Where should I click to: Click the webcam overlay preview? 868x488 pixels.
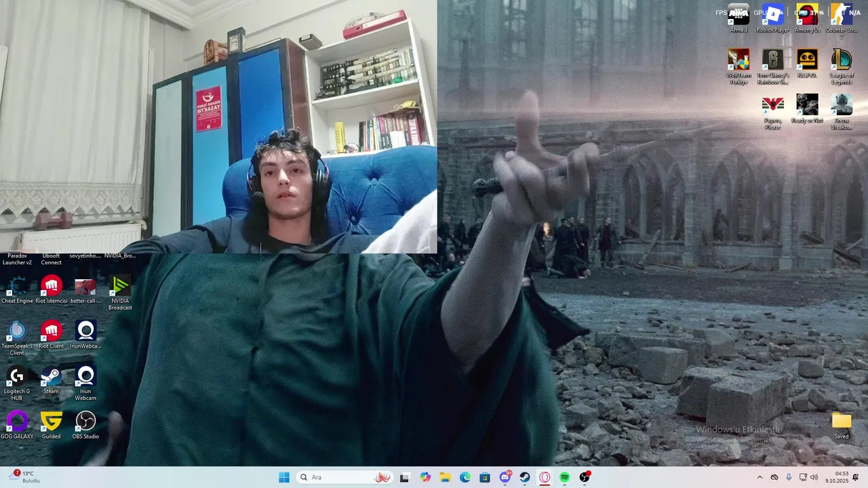(x=218, y=127)
